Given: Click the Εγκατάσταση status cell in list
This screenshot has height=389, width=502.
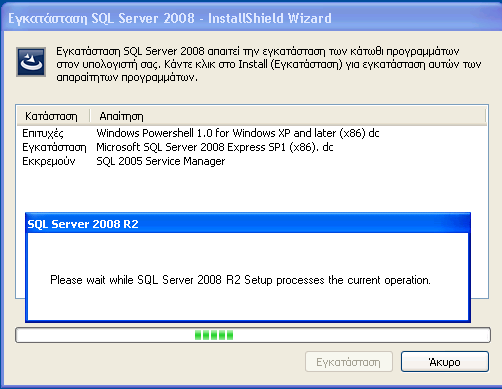Looking at the screenshot, I should click(x=54, y=147).
